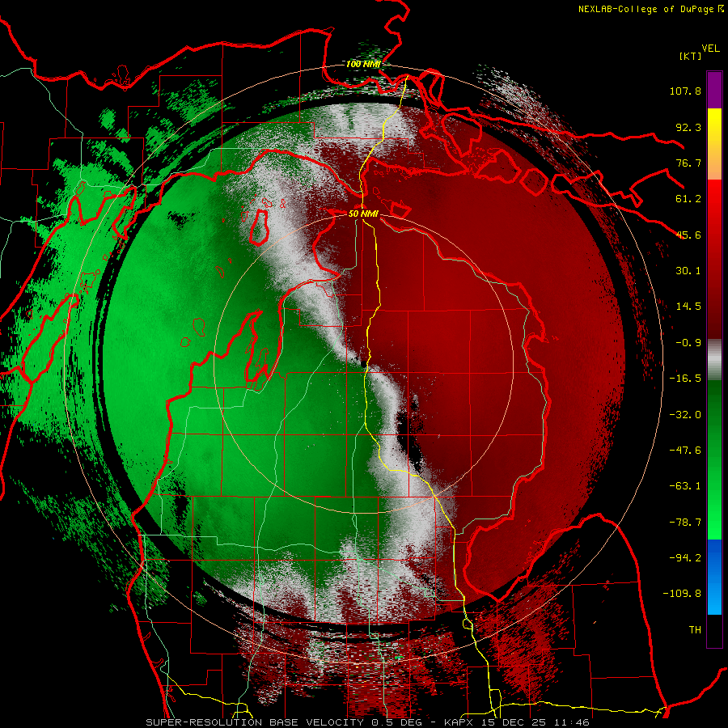This screenshot has height=728, width=728.
Task: Click the 45.6 velocity scale value
Action: point(688,235)
